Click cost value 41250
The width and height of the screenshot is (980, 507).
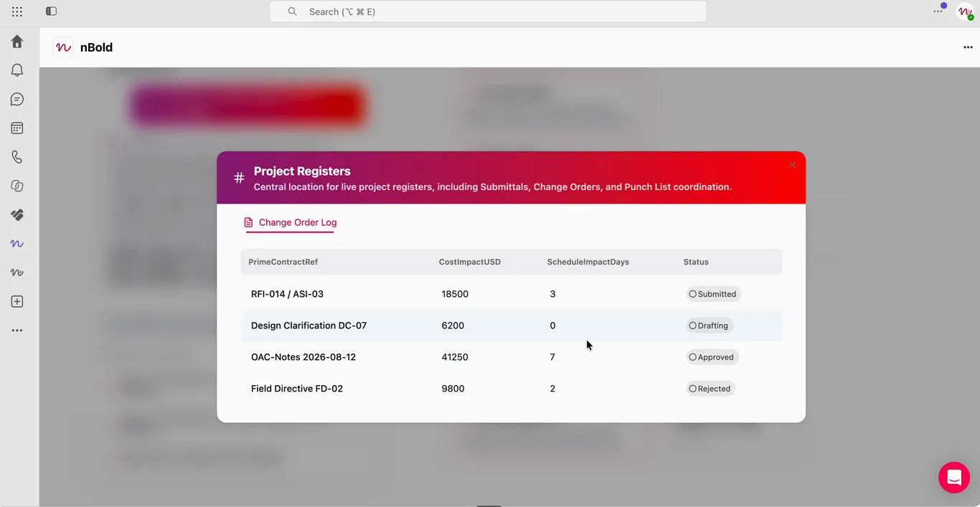click(455, 357)
